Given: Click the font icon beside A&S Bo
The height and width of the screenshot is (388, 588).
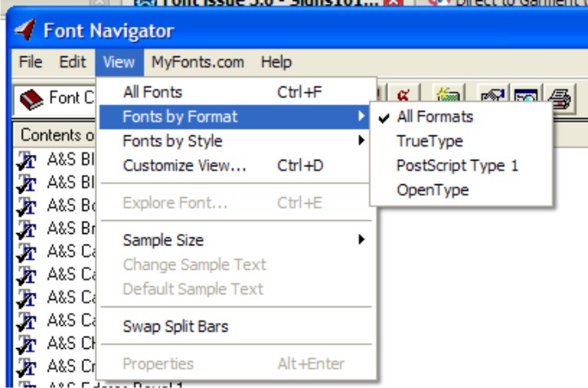Looking at the screenshot, I should tap(27, 206).
